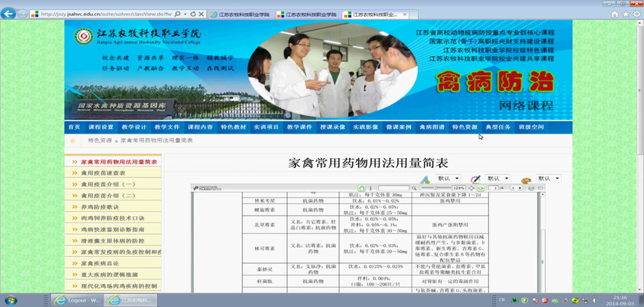Open the 禽病图谱 menu item
644x307 pixels.
(x=432, y=127)
